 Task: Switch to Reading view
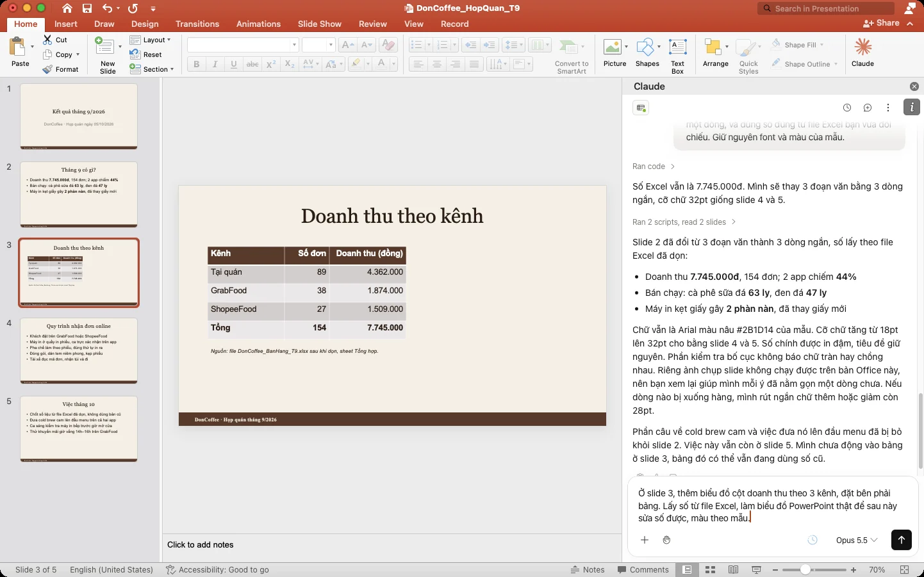click(733, 570)
